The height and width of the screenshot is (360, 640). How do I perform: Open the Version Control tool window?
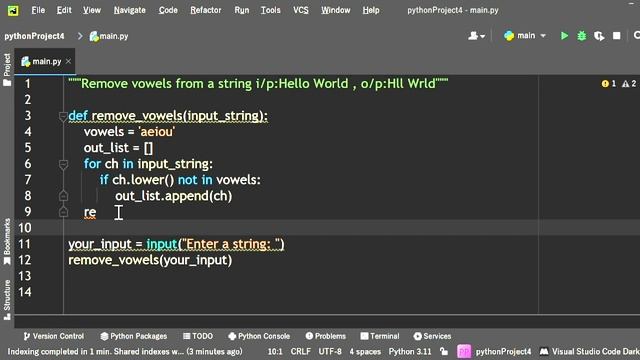[54, 336]
